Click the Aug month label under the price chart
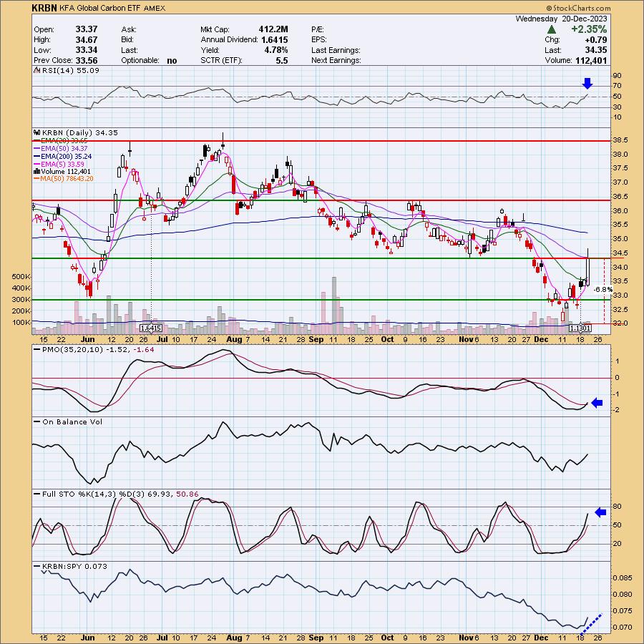Image resolution: width=644 pixels, height=644 pixels. coord(234,340)
